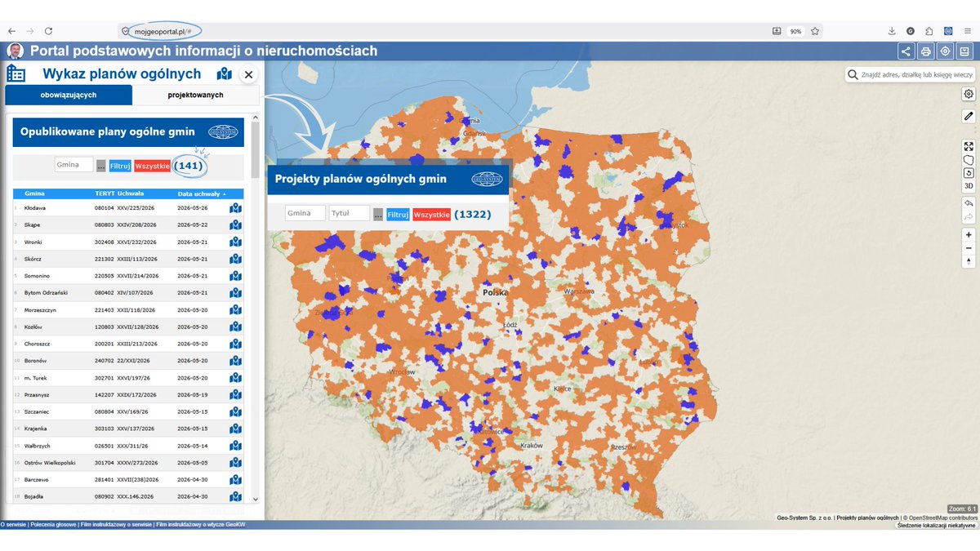Click the undo view arrow
The image size is (980, 551).
(x=969, y=203)
